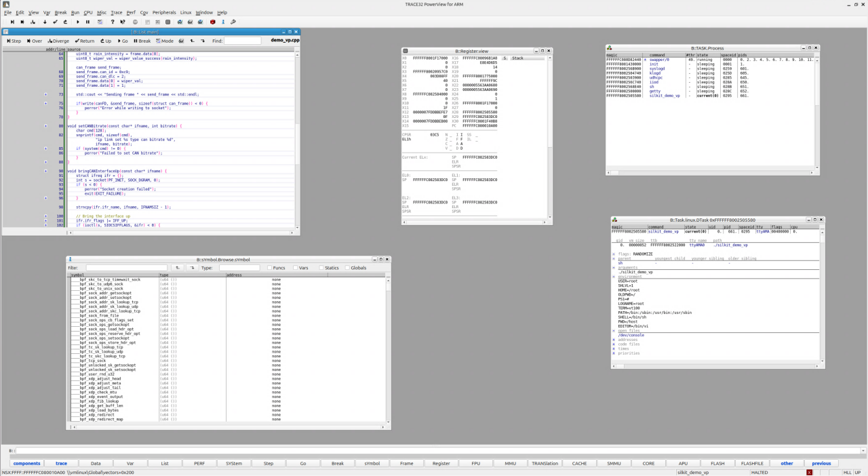Click the gray circle stop icon

coord(135,22)
